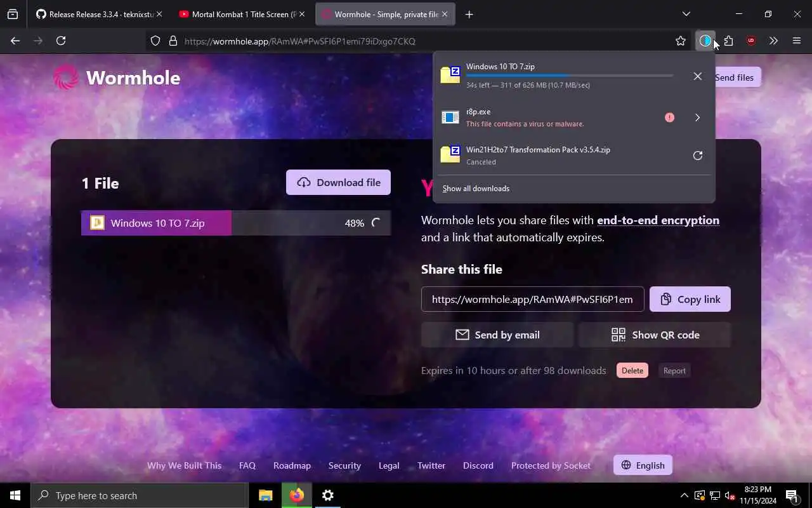Open tracking protection shield icon
Screen dimensions: 812x508
click(x=155, y=41)
